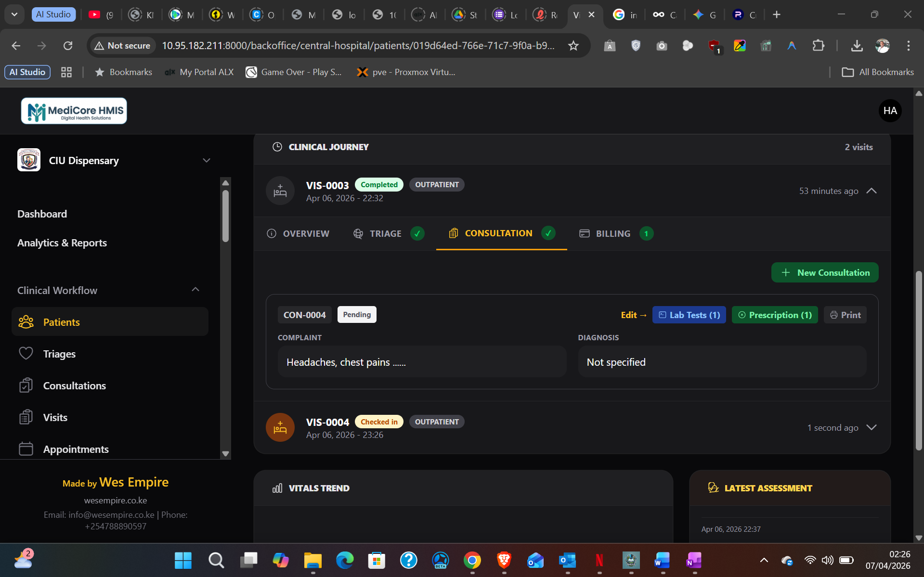Click the Appointments calendar icon
The image size is (924, 577).
[26, 449]
